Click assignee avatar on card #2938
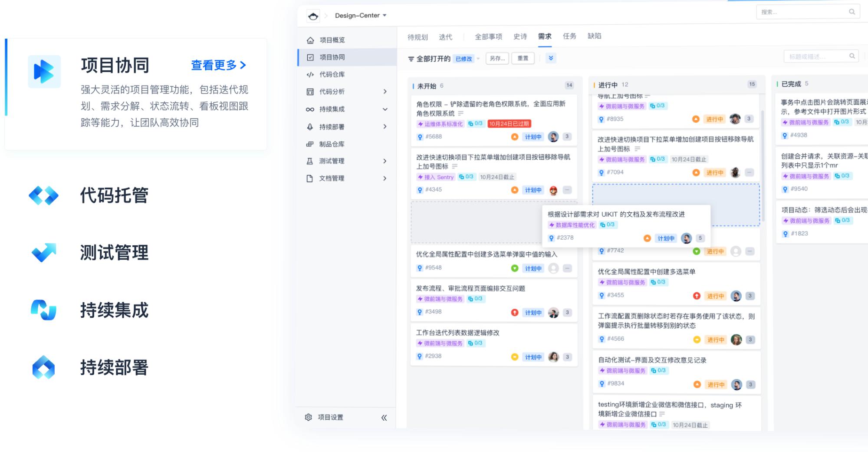Viewport: 868px width, 452px height. point(553,357)
